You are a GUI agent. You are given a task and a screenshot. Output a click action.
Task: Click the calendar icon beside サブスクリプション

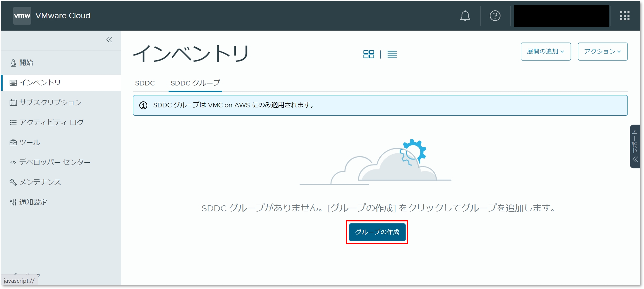point(13,102)
